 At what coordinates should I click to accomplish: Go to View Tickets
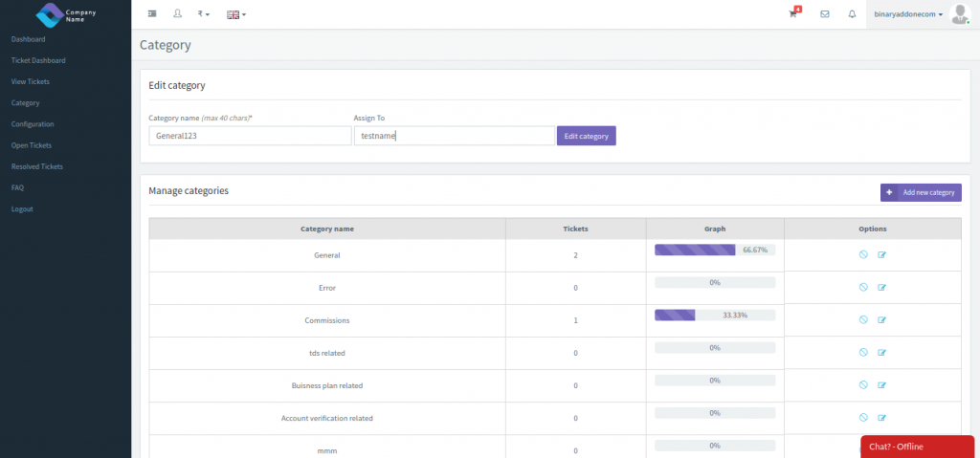point(30,82)
